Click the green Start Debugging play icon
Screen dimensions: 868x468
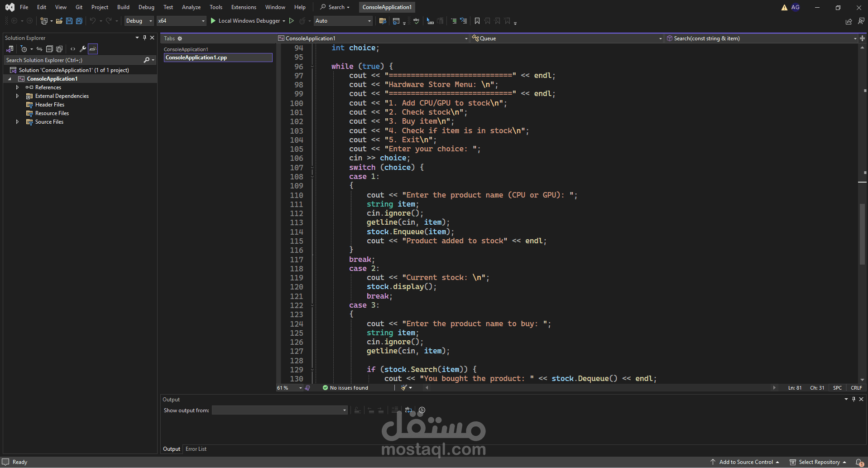pos(213,21)
